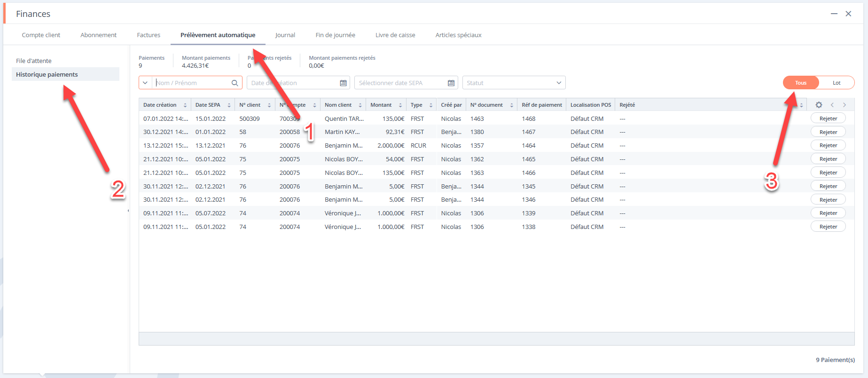
Task: Reject payment with reference 1467
Action: [828, 132]
